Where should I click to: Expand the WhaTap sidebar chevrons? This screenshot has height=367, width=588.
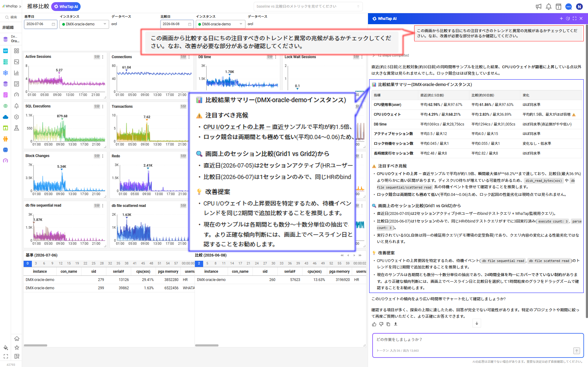[20, 6]
